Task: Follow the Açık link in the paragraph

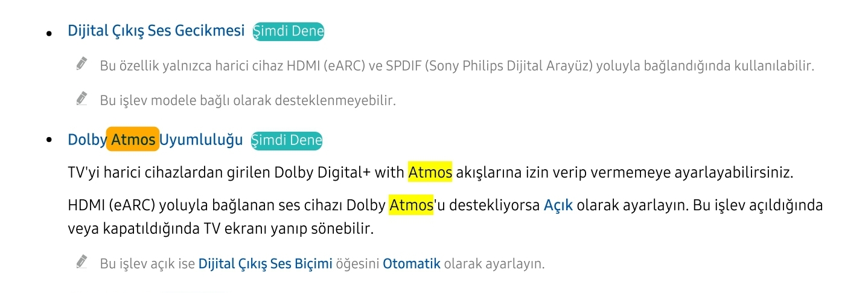Action: [558, 205]
